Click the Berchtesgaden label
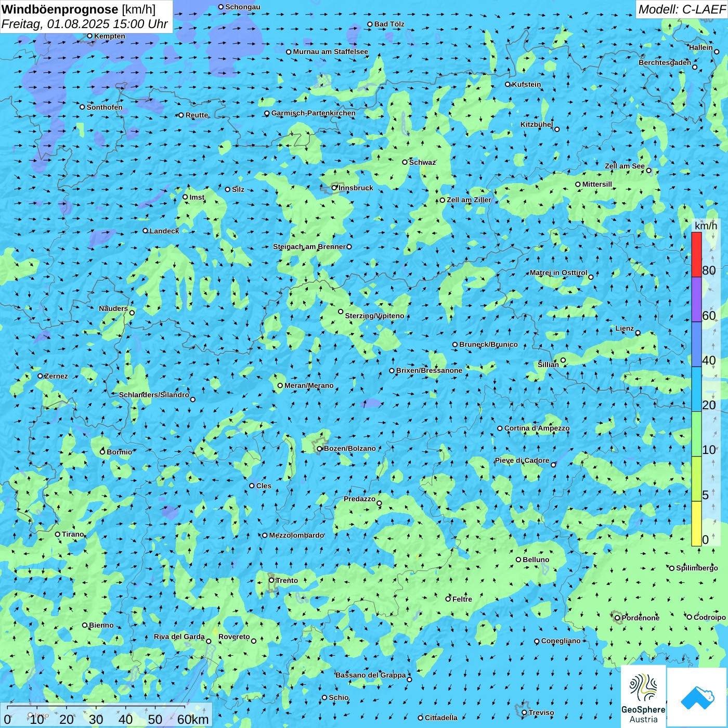The width and height of the screenshot is (728, 728). click(665, 62)
